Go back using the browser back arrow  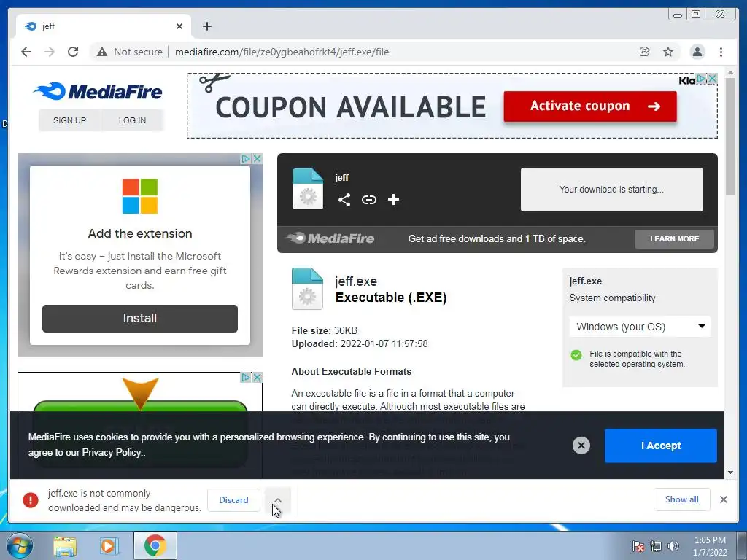26,52
